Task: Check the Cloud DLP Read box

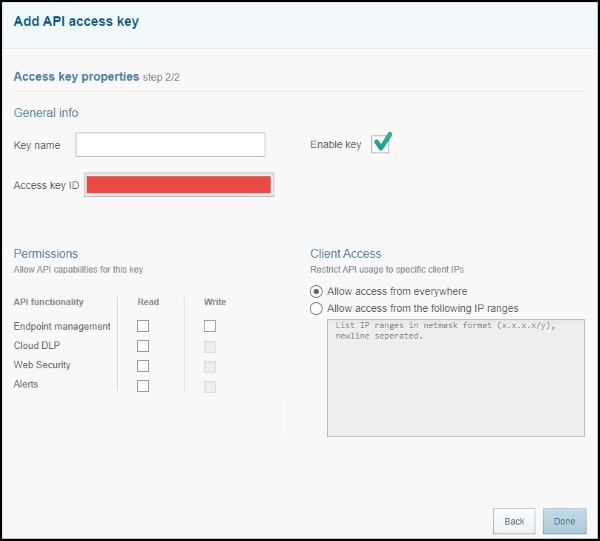Action: click(143, 346)
